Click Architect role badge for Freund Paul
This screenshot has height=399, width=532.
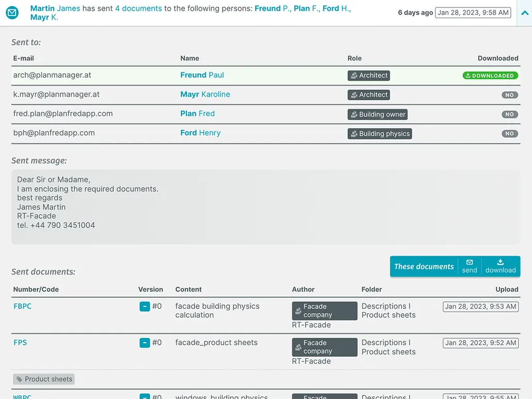[x=368, y=75]
